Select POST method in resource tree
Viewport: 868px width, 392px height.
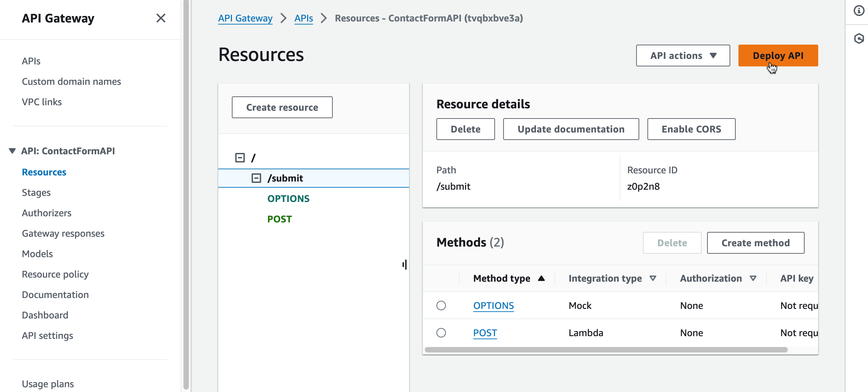click(x=280, y=219)
